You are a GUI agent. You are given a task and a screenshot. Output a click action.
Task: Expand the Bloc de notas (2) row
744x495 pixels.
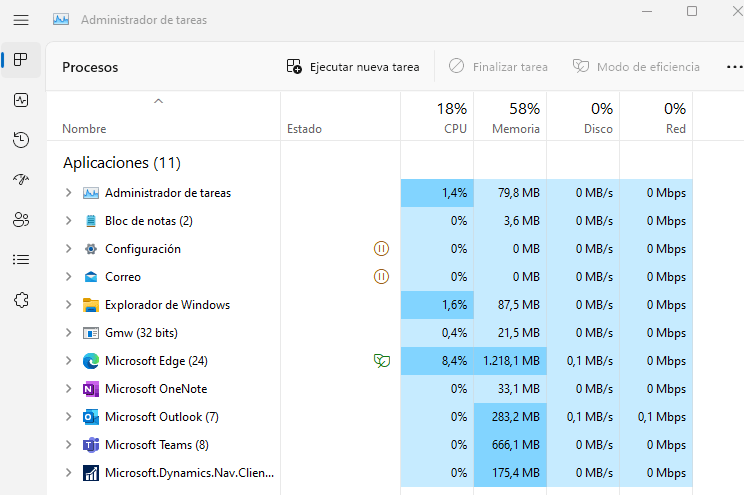coord(68,221)
